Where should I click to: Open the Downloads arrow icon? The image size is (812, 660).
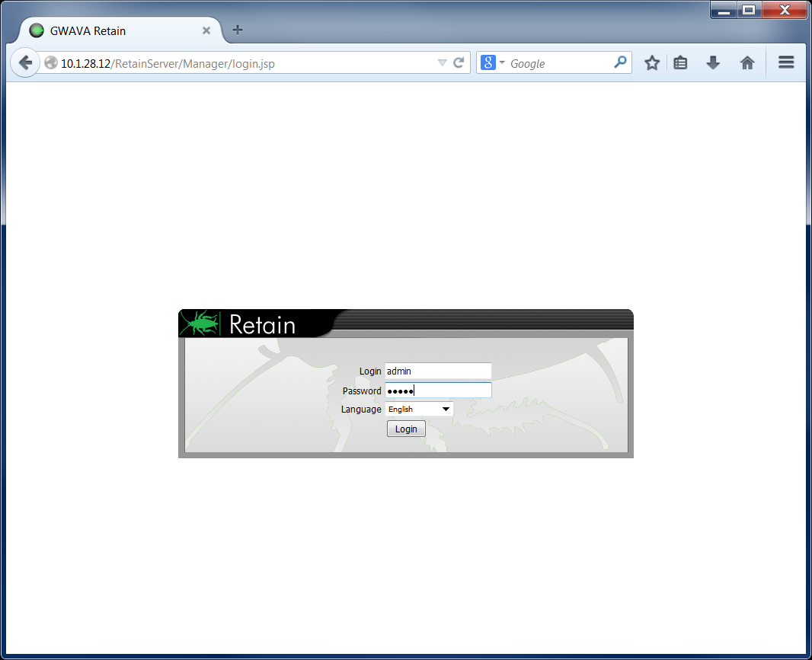point(713,63)
